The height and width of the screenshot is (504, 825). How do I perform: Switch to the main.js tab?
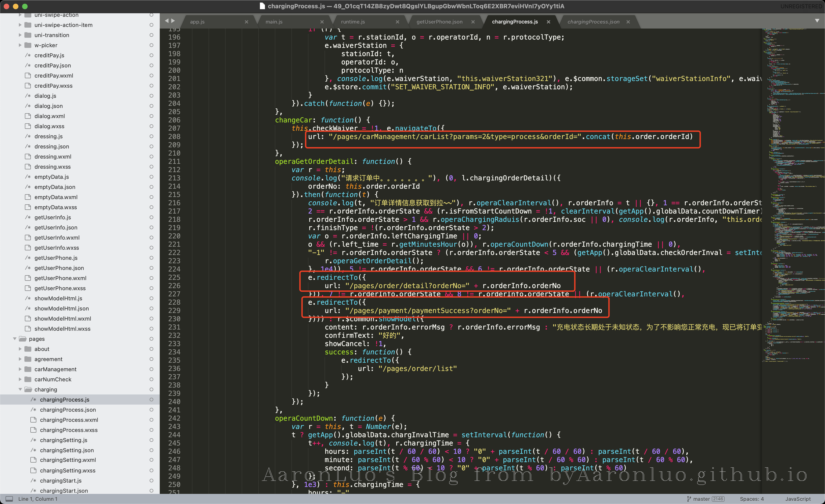274,22
